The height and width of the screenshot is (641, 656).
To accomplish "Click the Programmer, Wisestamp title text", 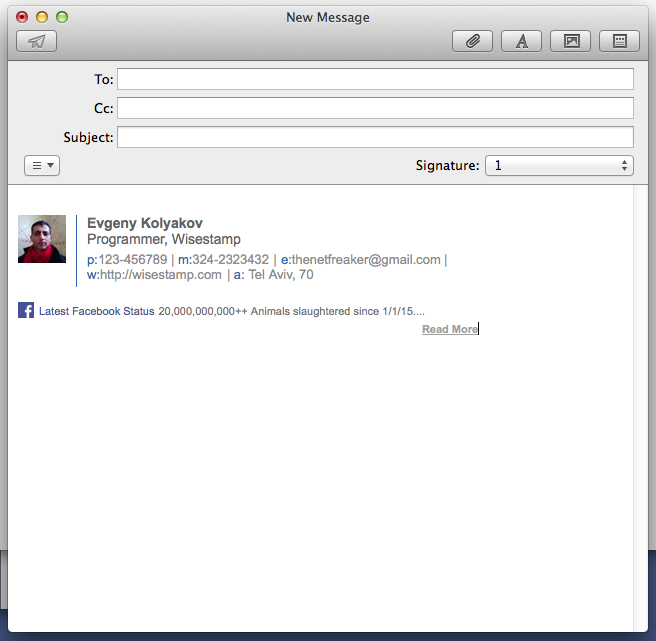I will pyautogui.click(x=164, y=239).
